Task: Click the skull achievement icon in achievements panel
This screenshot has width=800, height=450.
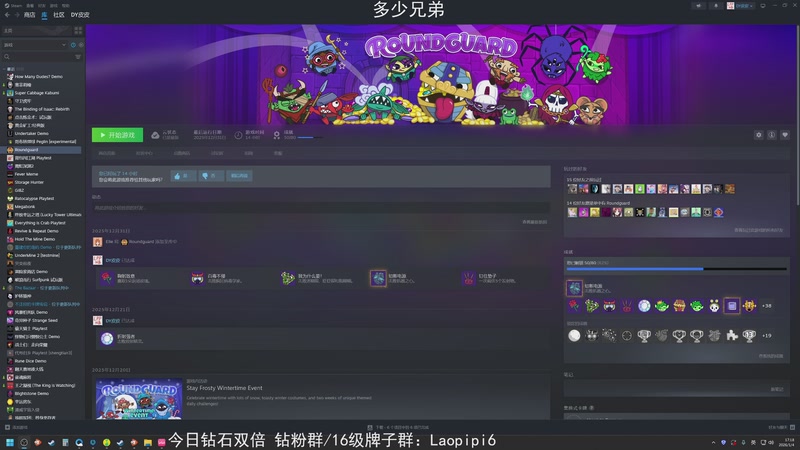Action: pyautogui.click(x=714, y=306)
